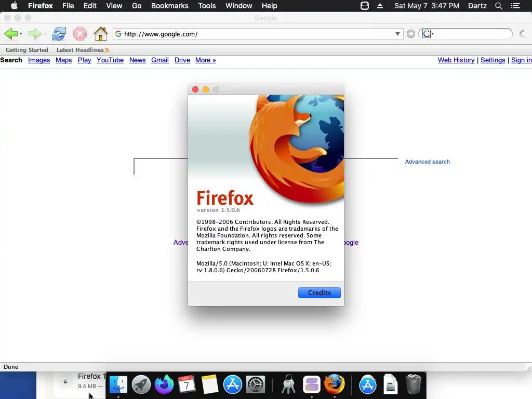Click the classic Firefox icon in Dock
The width and height of the screenshot is (532, 399).
(x=334, y=384)
